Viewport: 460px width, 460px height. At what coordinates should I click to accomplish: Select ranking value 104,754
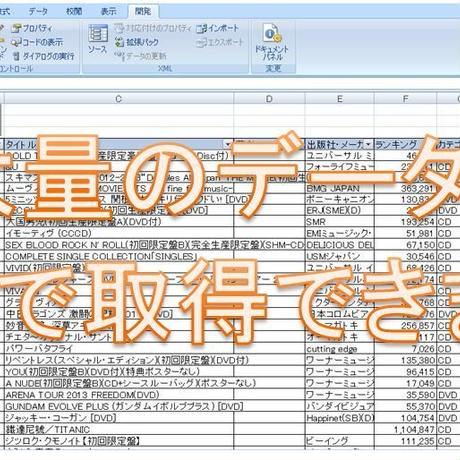click(x=405, y=418)
